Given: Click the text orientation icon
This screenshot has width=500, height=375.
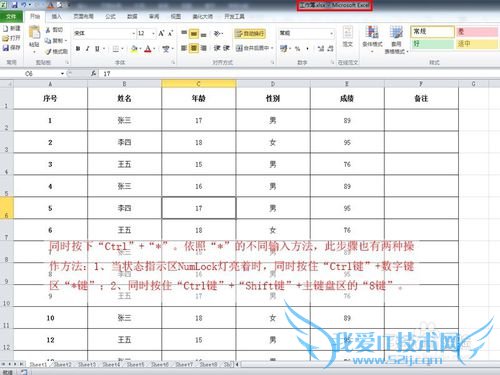Looking at the screenshot, I should point(217,33).
